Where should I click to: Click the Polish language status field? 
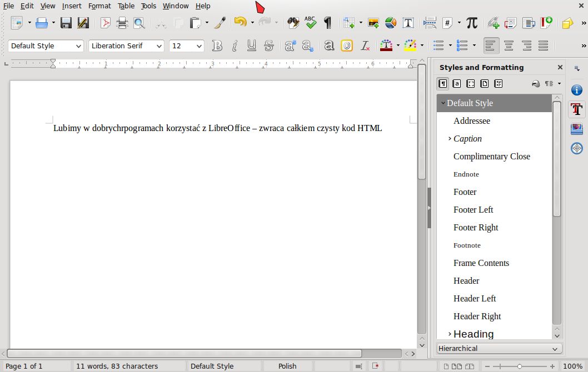pyautogui.click(x=287, y=366)
